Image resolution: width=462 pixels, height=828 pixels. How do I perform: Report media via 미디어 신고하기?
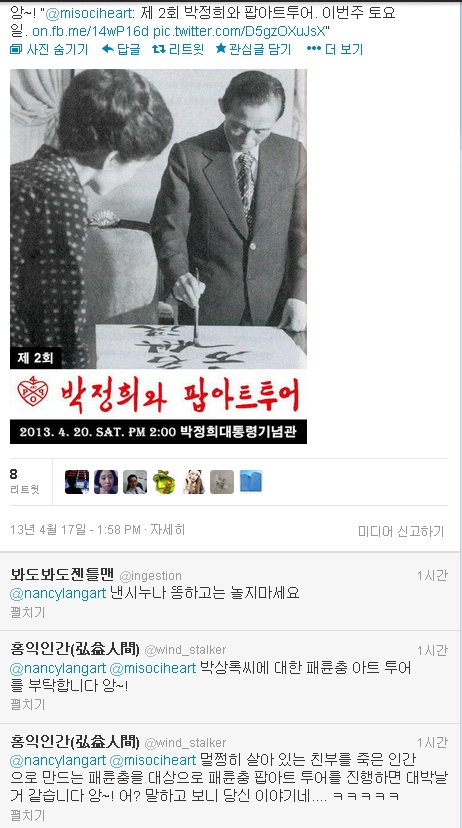click(401, 531)
